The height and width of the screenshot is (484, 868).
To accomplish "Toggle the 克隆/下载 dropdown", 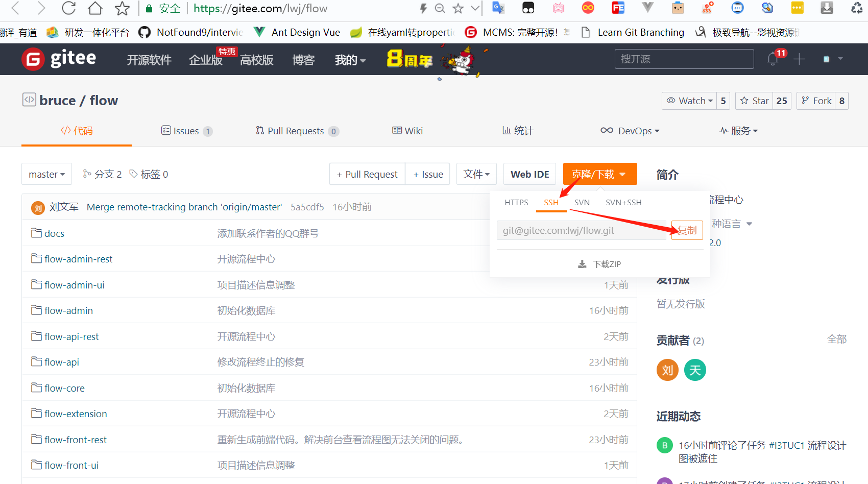I will tap(600, 174).
